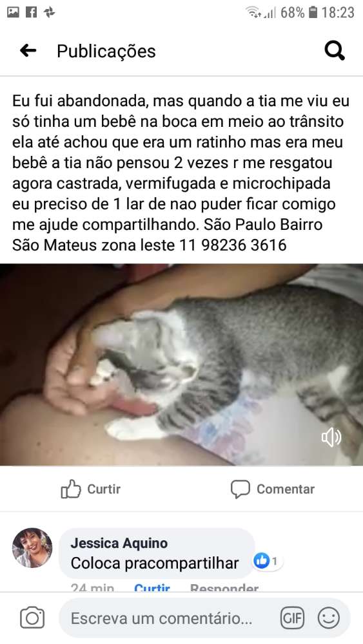Open the search magnifier icon
Image resolution: width=363 pixels, height=644 pixels.
(x=335, y=52)
